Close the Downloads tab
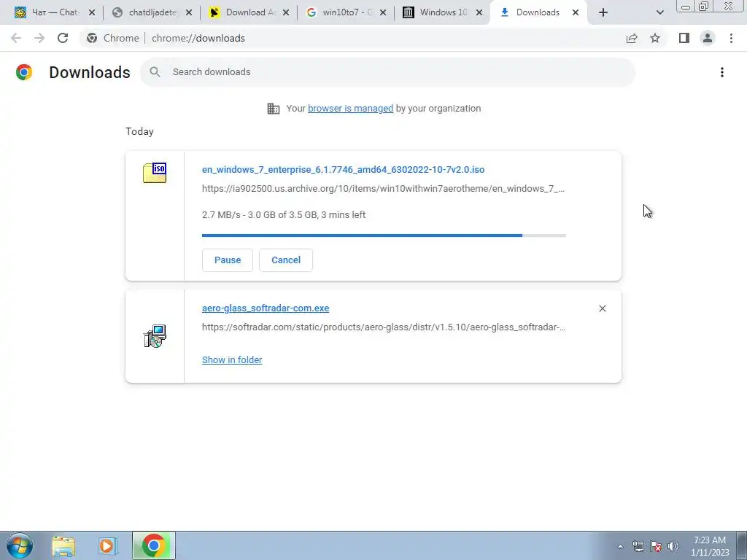This screenshot has height=560, width=747. point(576,12)
